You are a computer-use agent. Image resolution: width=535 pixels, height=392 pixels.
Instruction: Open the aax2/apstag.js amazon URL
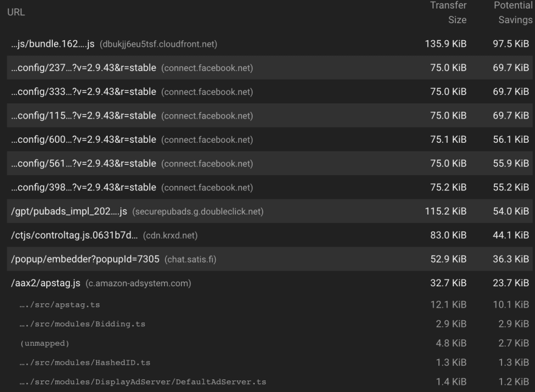tap(46, 283)
